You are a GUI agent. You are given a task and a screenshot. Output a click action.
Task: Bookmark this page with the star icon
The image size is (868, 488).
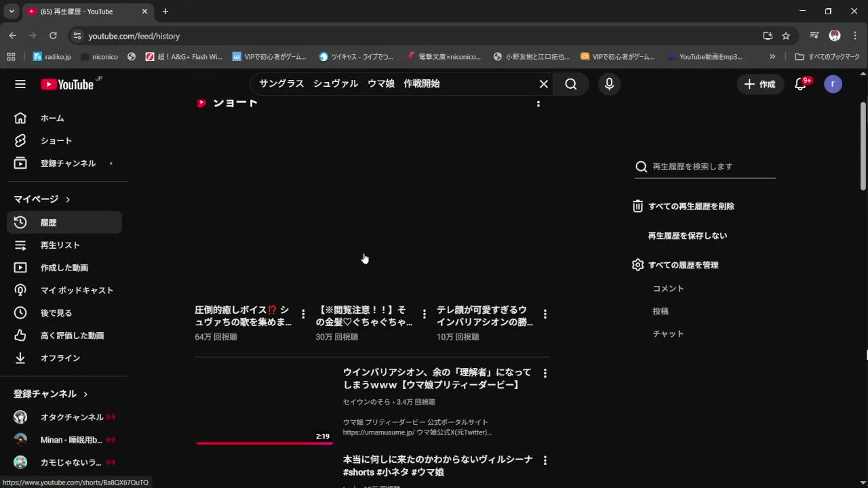point(786,36)
